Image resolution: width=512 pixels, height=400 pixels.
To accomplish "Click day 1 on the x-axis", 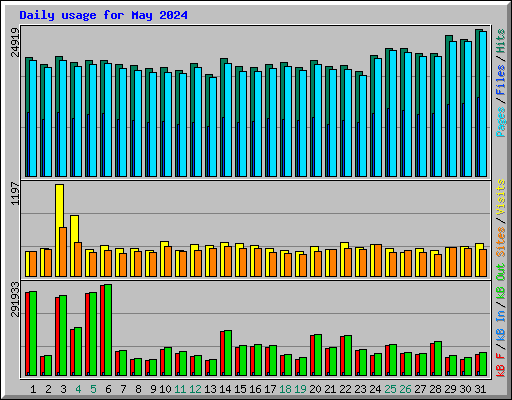I will 33,389.
